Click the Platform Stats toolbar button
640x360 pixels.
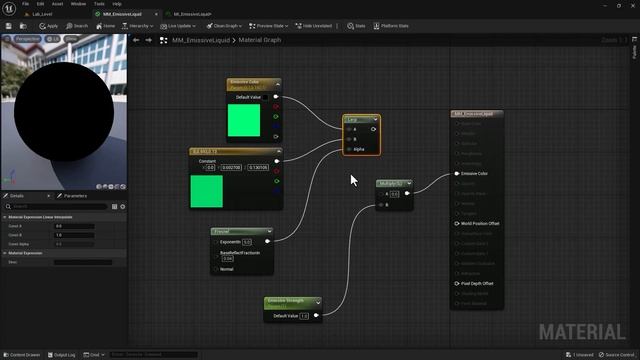click(x=391, y=26)
